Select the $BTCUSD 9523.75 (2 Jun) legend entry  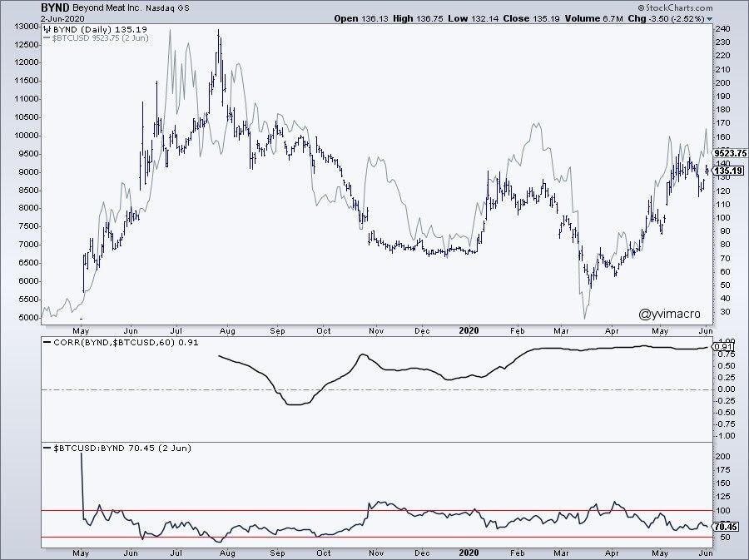tap(101, 37)
